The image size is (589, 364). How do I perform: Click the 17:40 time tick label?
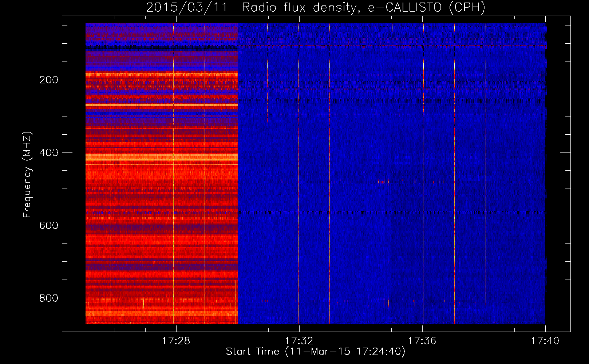tap(545, 341)
